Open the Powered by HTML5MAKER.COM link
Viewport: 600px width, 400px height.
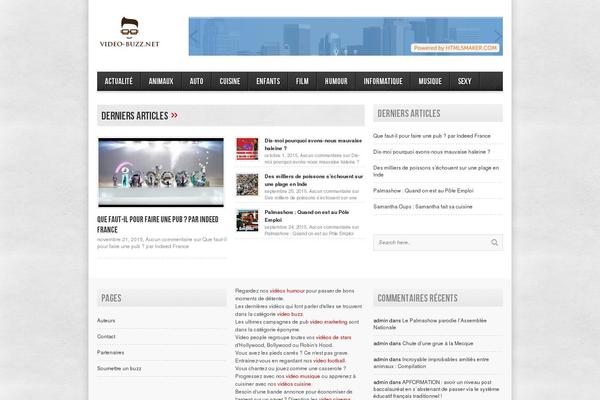pos(455,48)
